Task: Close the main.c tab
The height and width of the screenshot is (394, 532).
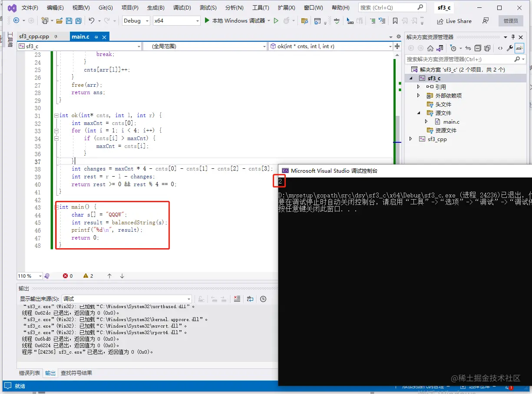Action: [x=104, y=37]
